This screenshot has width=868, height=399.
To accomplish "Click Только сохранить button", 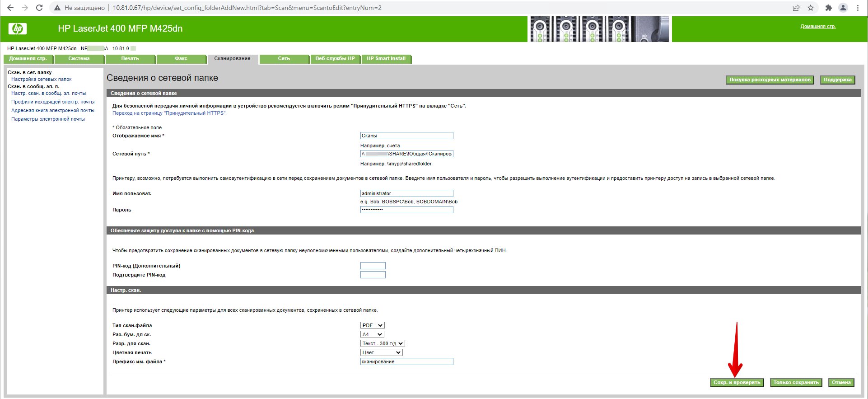I will pyautogui.click(x=796, y=383).
